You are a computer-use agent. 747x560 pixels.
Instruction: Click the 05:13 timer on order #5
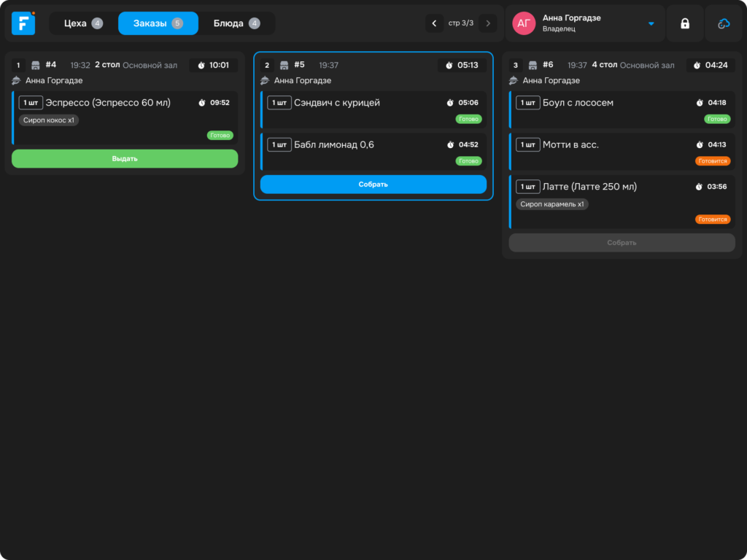point(462,65)
